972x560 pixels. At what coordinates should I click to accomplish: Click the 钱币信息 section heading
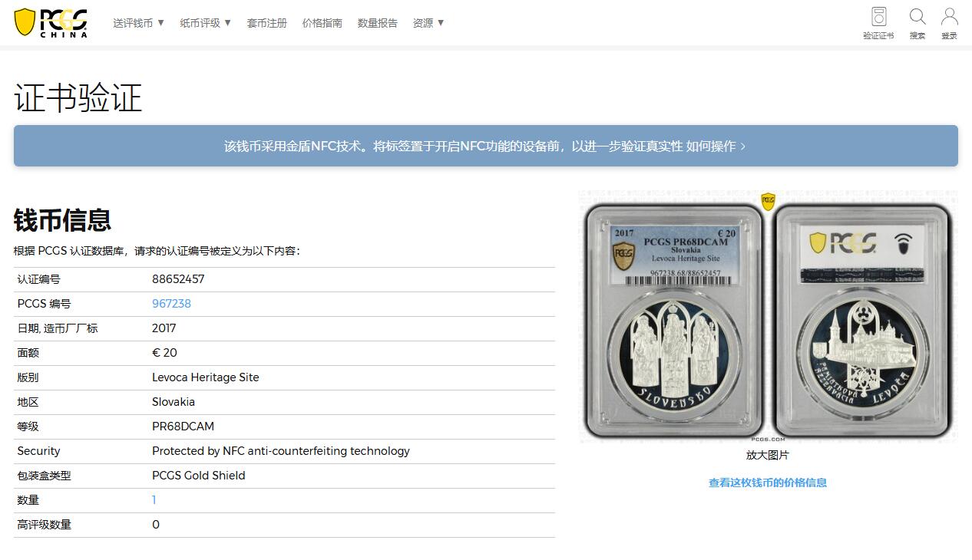pos(62,220)
